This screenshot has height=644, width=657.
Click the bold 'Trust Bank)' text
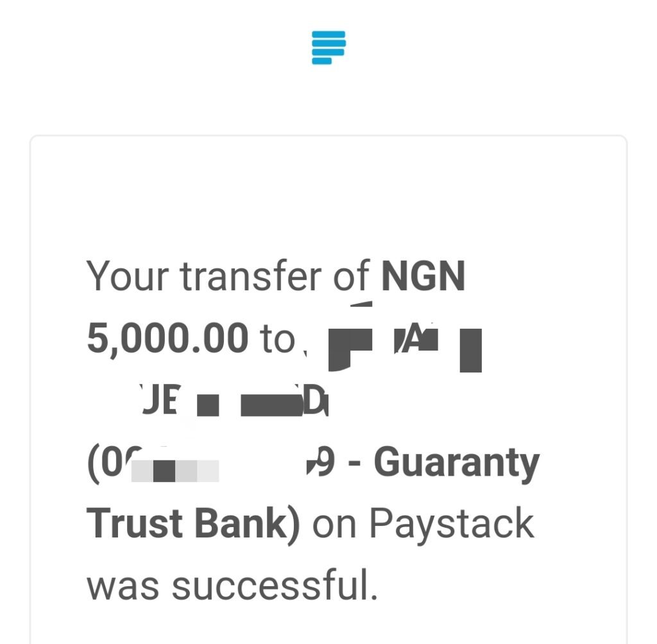coord(193,524)
